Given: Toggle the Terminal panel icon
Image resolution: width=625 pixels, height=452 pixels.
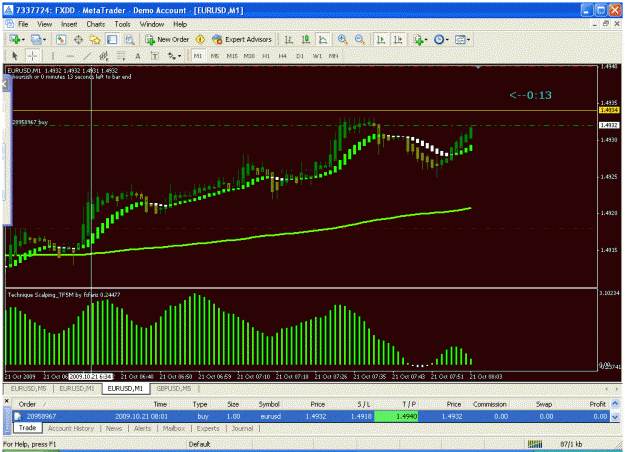Looking at the screenshot, I should click(x=112, y=39).
